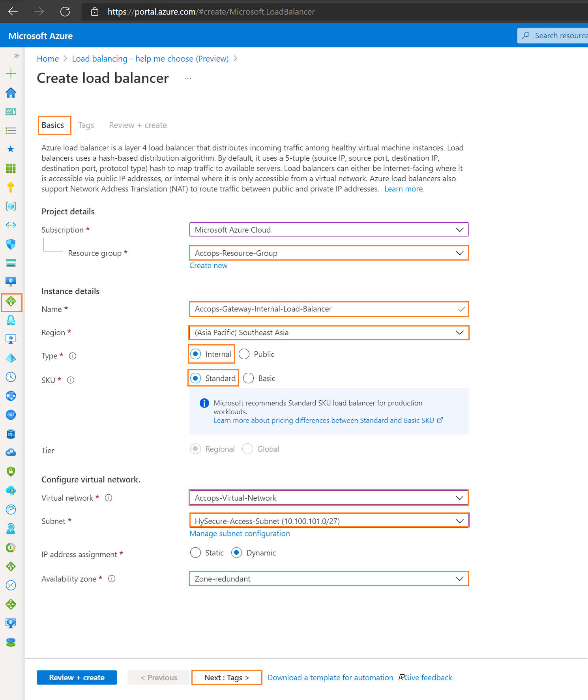Open the blue shield security icon
588x700 pixels.
click(11, 244)
